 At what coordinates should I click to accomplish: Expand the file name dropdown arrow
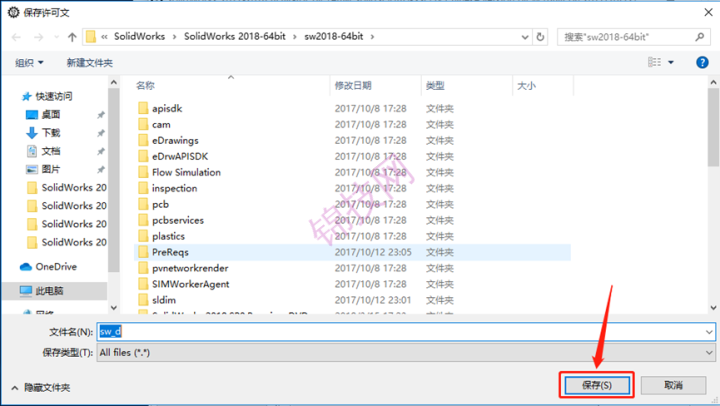point(709,332)
